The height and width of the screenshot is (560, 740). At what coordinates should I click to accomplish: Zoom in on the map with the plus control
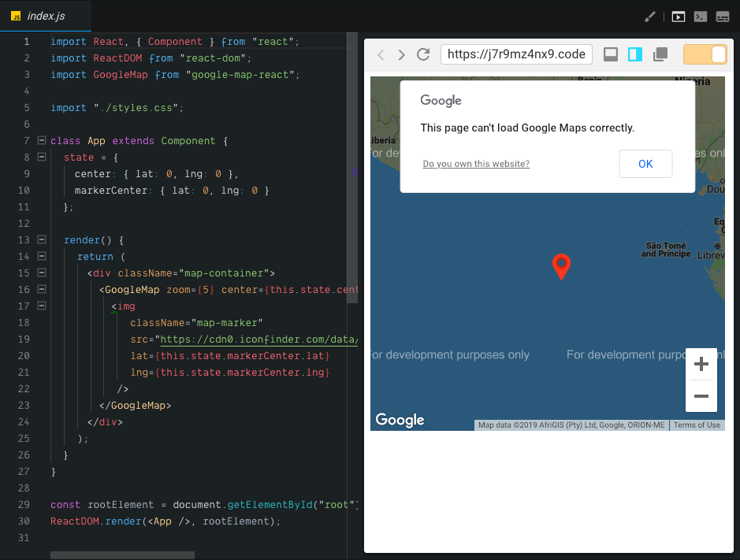pyautogui.click(x=701, y=363)
